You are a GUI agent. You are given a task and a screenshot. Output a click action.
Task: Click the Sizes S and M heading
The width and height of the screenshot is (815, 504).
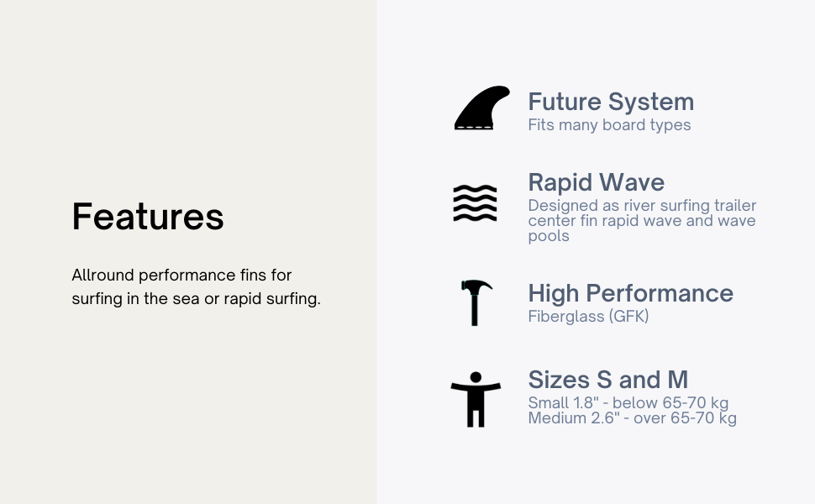608,380
